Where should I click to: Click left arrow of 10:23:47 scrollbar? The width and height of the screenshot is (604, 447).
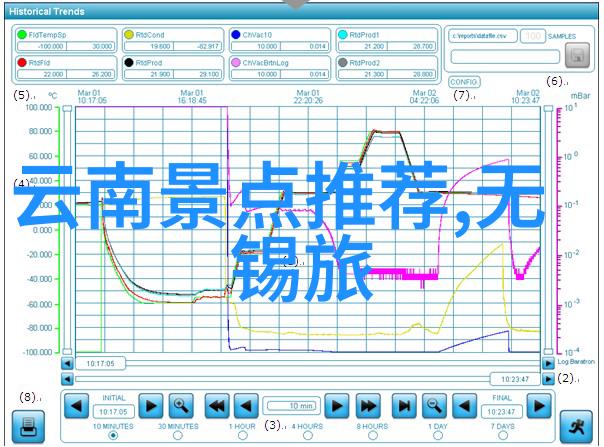click(67, 379)
